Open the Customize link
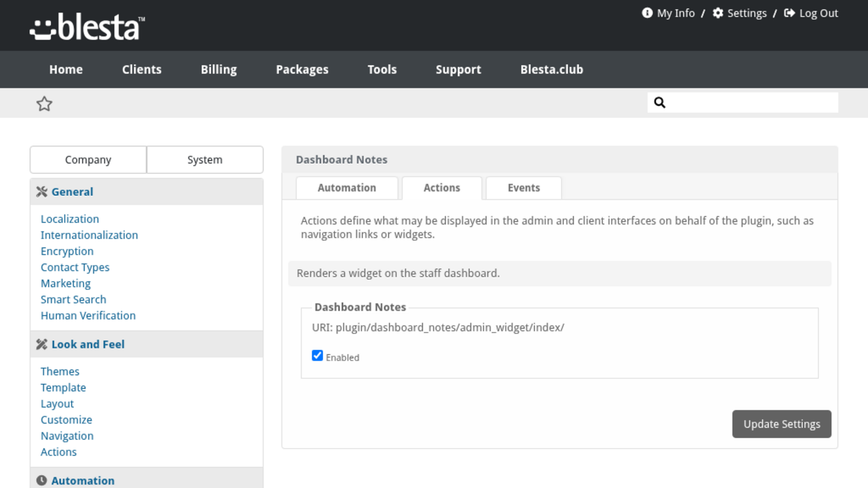The image size is (868, 488). [66, 420]
